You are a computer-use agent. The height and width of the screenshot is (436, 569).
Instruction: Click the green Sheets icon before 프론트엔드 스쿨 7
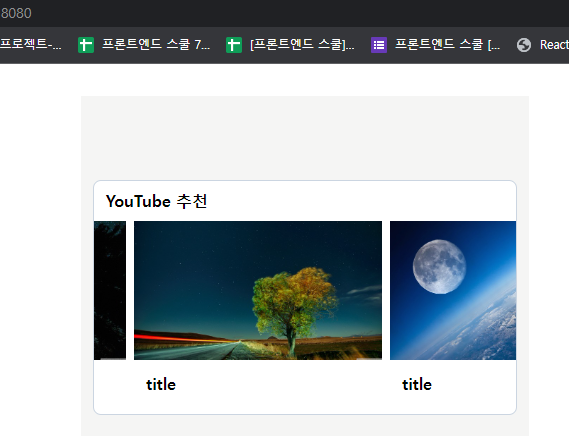point(86,45)
